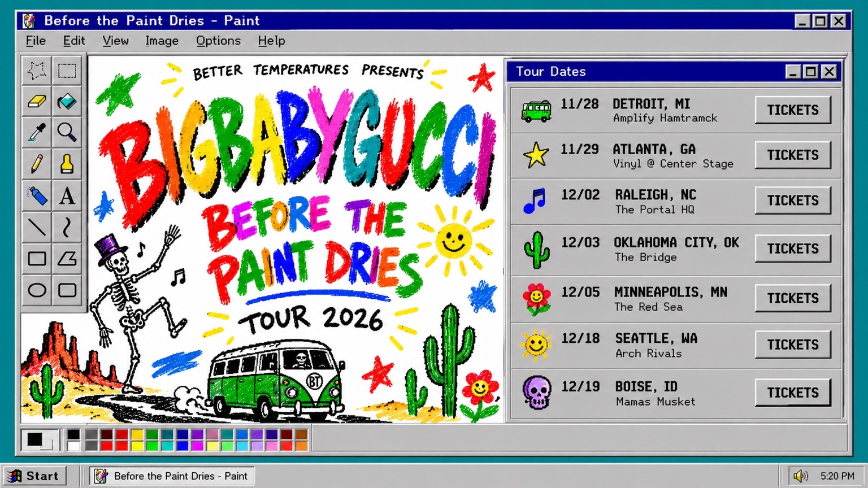Choose the lavender color swatch
This screenshot has width=868, height=488.
pyautogui.click(x=257, y=446)
